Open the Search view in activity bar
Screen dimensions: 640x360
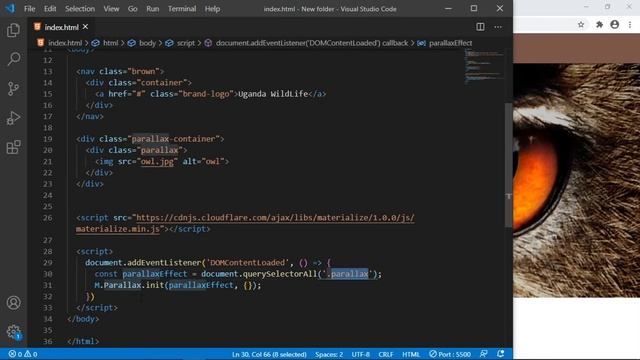pos(13,59)
